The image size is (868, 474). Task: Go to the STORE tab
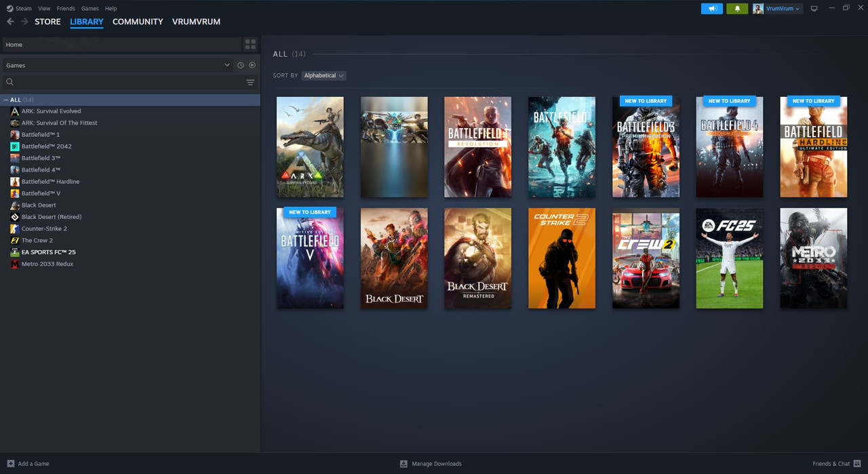(x=47, y=22)
